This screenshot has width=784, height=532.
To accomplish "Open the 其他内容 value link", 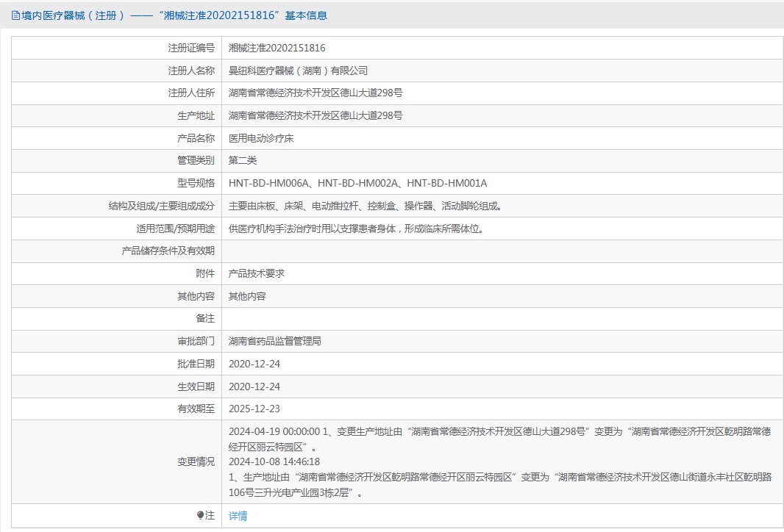I will tap(247, 296).
